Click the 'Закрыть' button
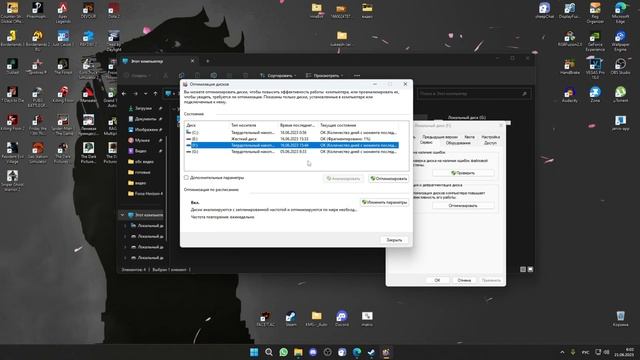This screenshot has width=640, height=360. pyautogui.click(x=394, y=240)
